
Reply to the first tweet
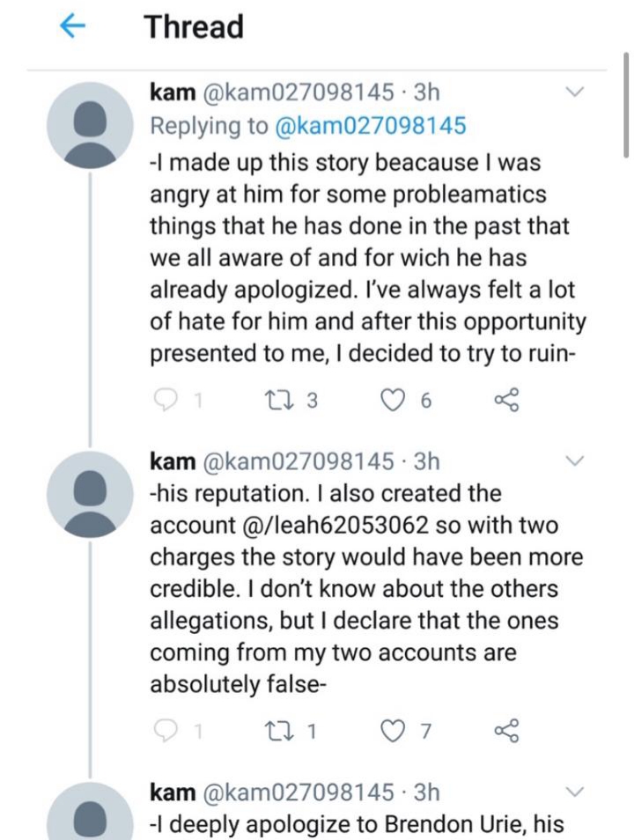164,401
